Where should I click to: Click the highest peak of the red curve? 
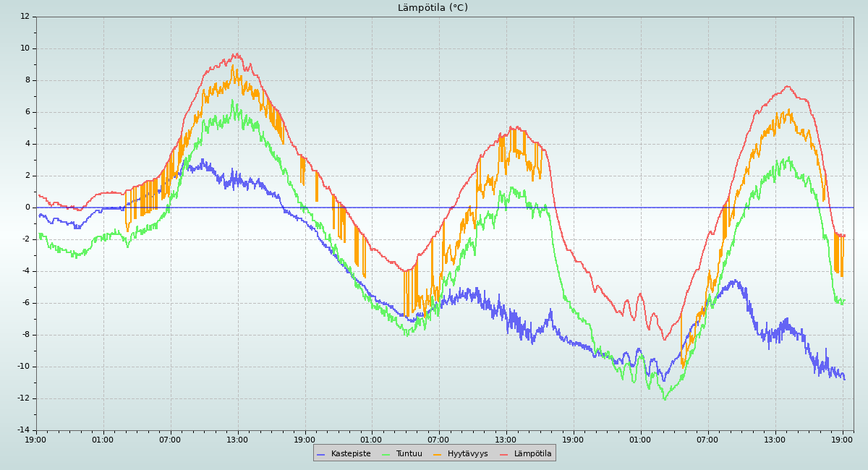tap(235, 54)
